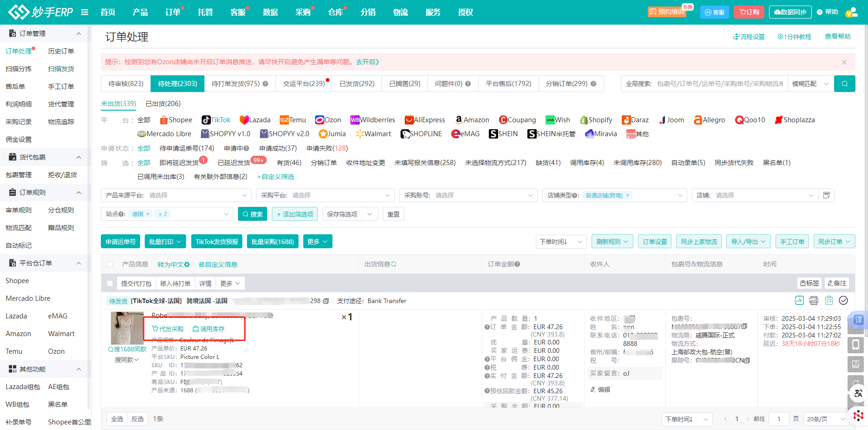Filter orders by Coupang platform

(x=517, y=120)
